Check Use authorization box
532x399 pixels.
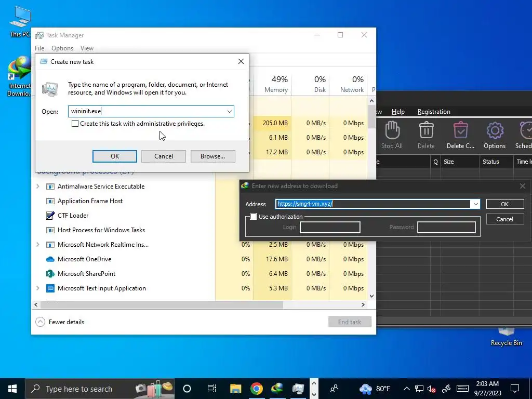253,217
